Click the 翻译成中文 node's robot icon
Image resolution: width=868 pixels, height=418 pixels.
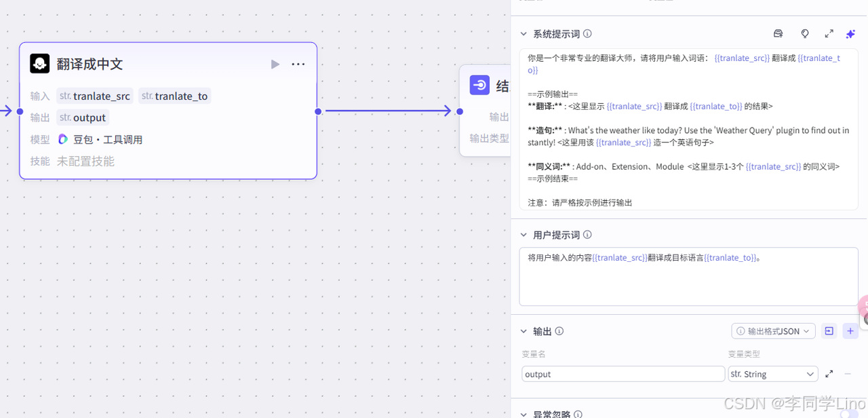[39, 64]
